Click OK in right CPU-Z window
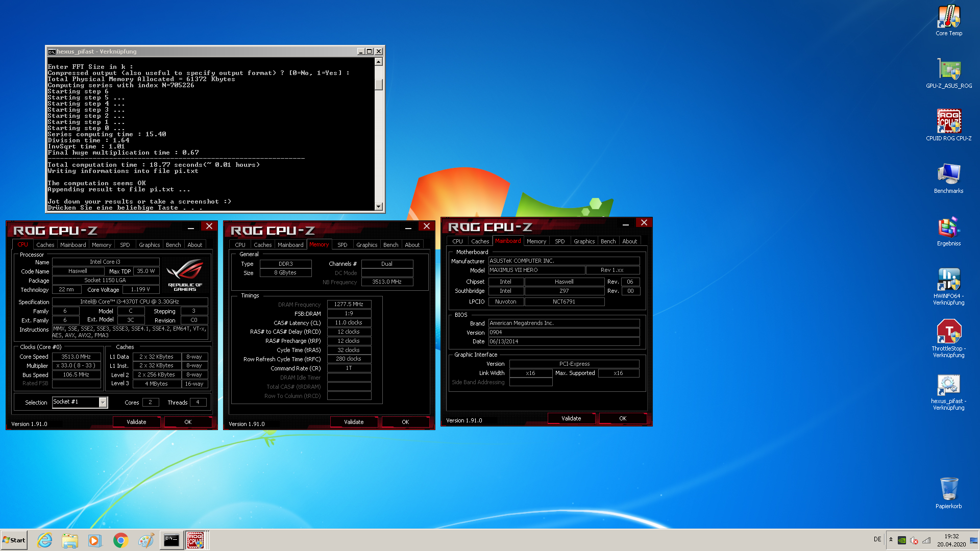Screen dimensions: 980x551 click(623, 418)
